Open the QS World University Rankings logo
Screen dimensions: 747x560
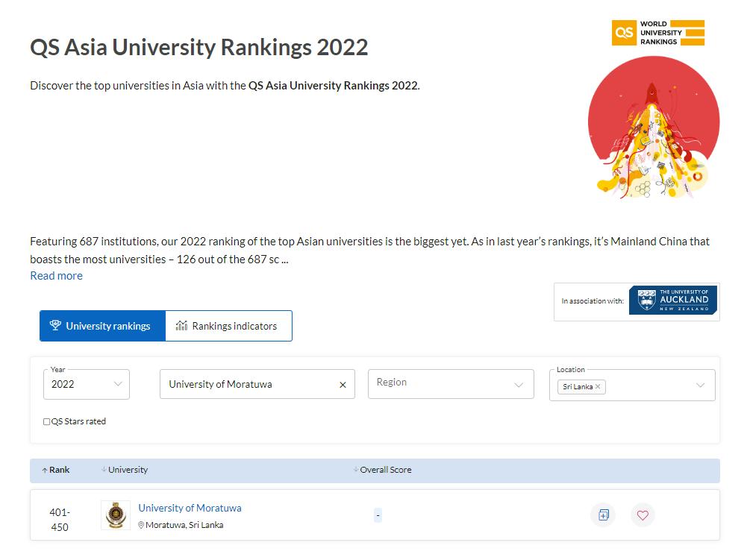point(658,32)
